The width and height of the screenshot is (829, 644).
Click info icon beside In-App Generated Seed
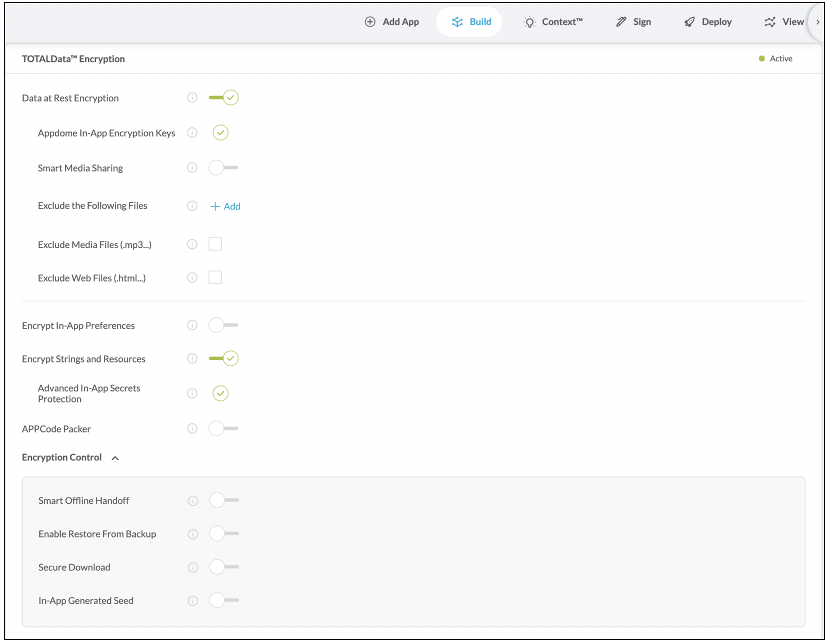192,600
